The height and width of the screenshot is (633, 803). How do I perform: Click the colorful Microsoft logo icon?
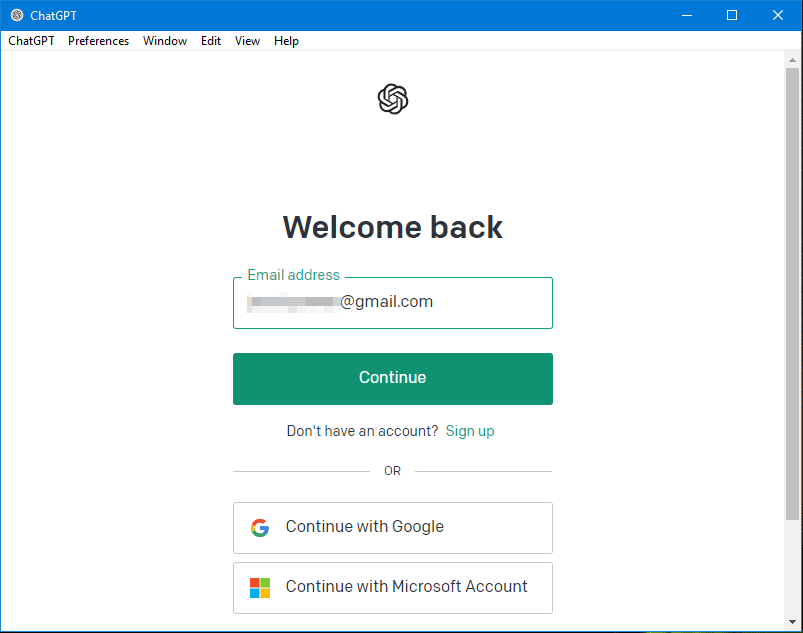click(x=259, y=587)
